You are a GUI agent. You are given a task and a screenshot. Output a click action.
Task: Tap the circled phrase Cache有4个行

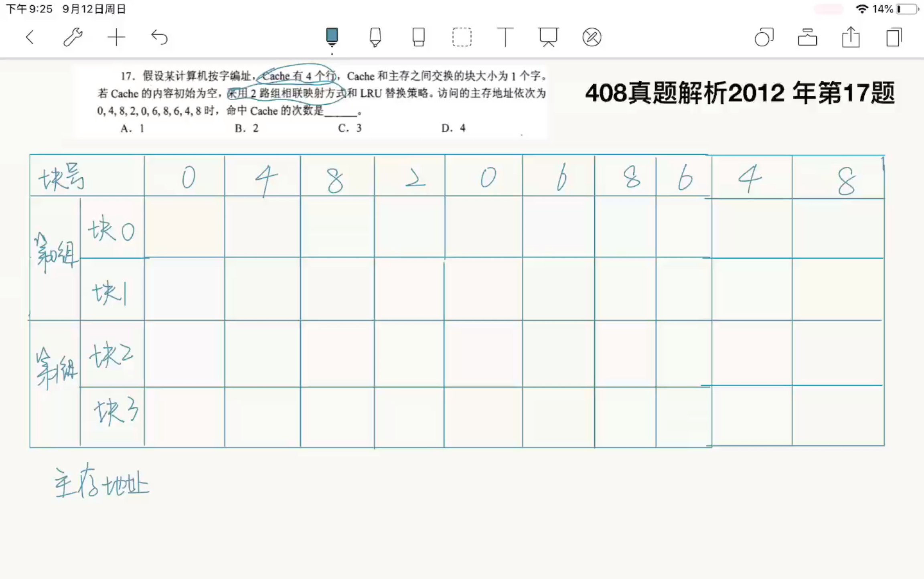(299, 76)
